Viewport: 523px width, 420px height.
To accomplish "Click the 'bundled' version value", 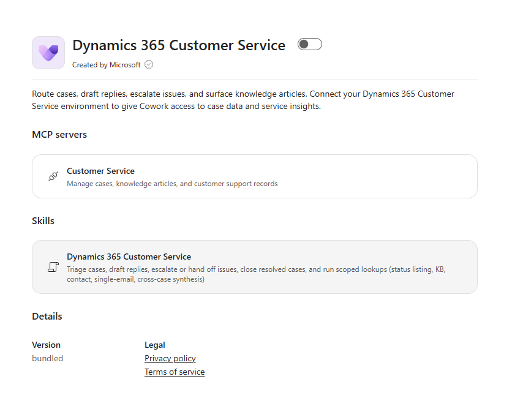I will click(x=47, y=358).
